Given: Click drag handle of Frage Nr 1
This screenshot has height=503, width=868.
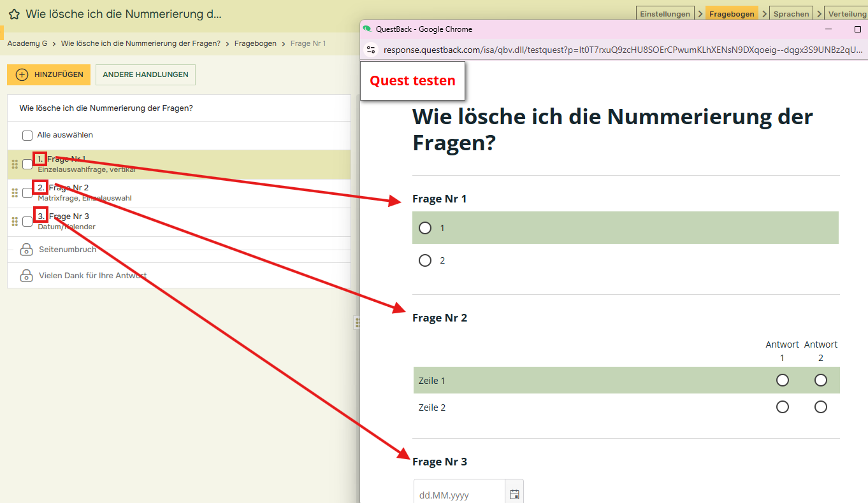Looking at the screenshot, I should click(15, 164).
